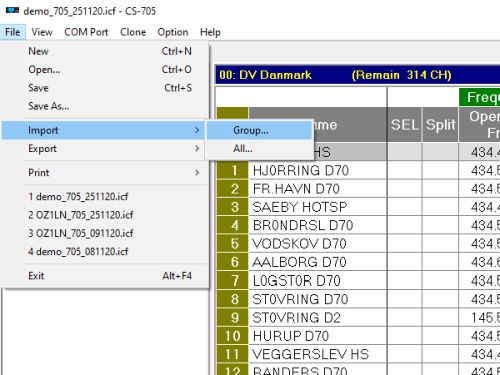Select the HURUP D70 channel name

pyautogui.click(x=318, y=336)
